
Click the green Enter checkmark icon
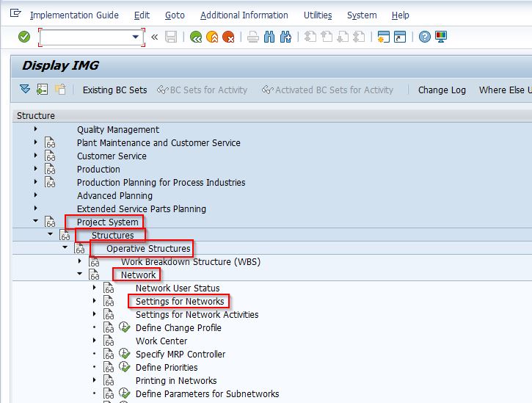click(x=24, y=37)
